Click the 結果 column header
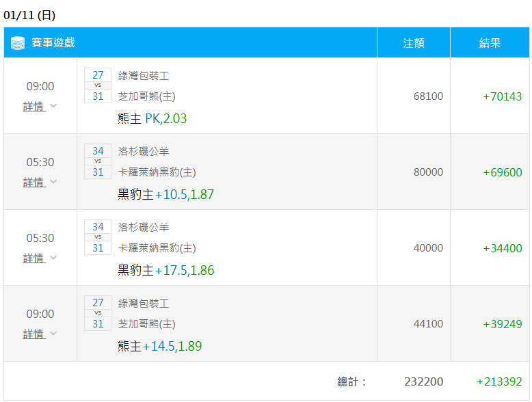 [x=490, y=43]
